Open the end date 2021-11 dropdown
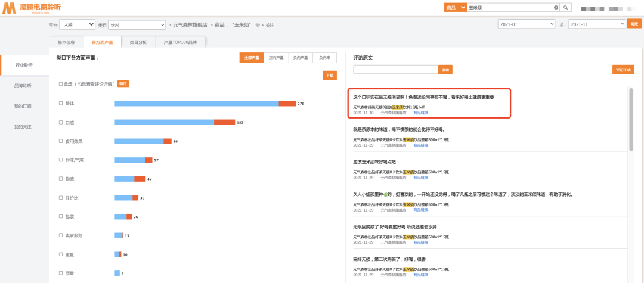 (x=597, y=24)
